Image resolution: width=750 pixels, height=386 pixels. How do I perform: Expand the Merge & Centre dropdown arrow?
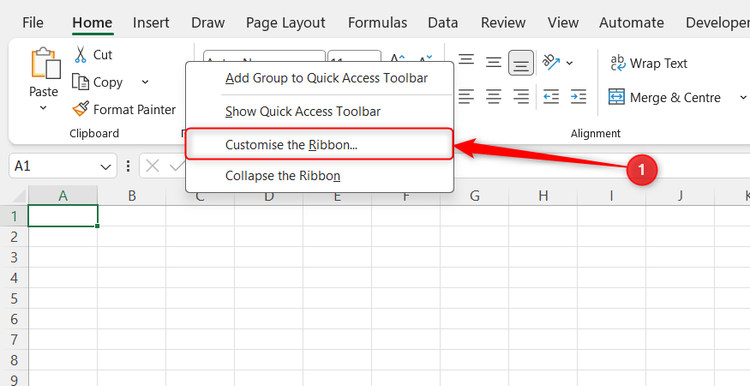tap(743, 98)
